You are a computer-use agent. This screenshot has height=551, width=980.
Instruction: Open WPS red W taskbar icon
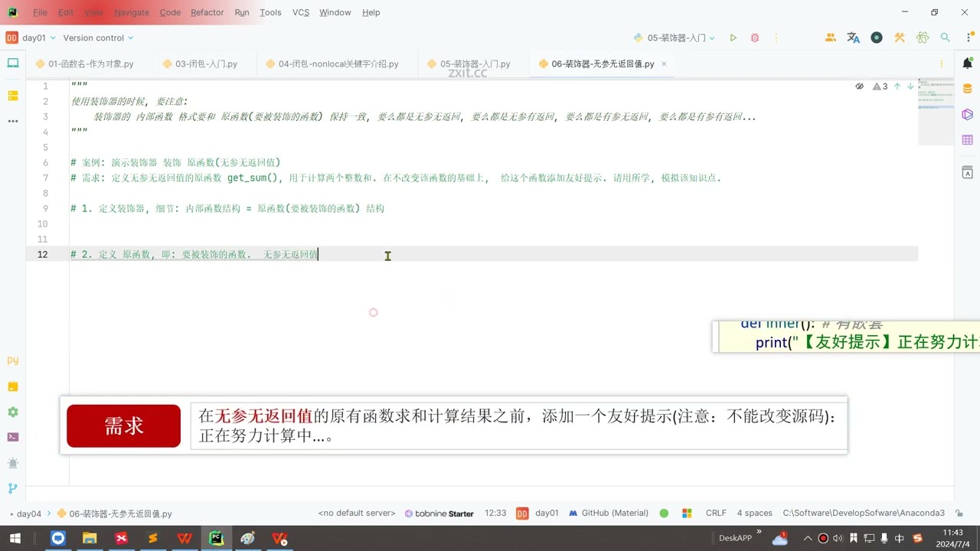click(185, 539)
